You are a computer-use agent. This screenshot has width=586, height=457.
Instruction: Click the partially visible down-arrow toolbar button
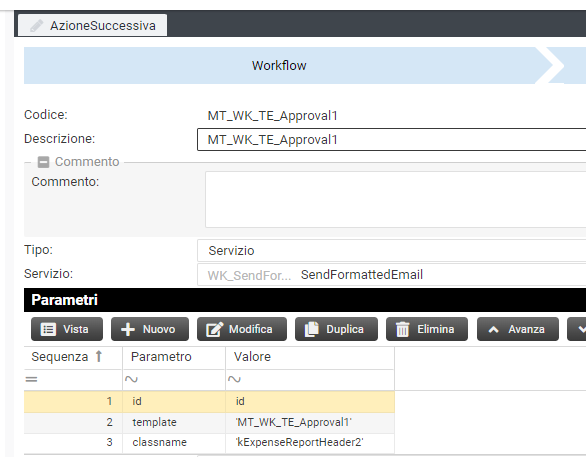click(577, 329)
